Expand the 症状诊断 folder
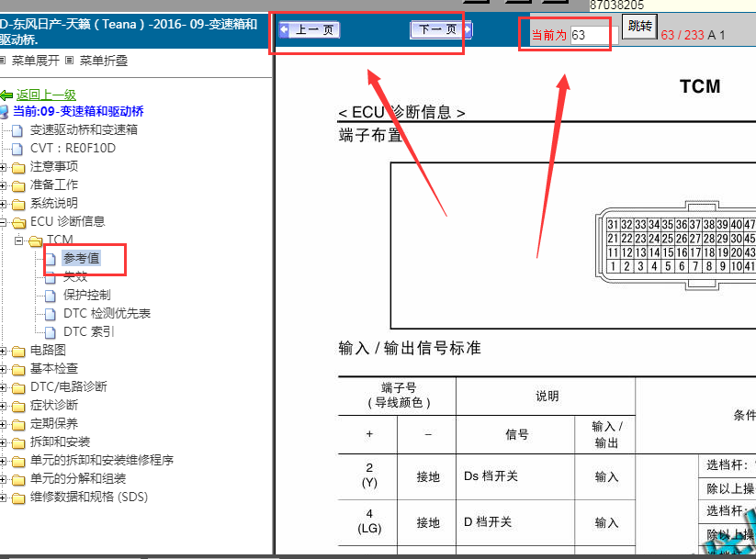Viewport: 756px width, 559px height. click(x=3, y=406)
